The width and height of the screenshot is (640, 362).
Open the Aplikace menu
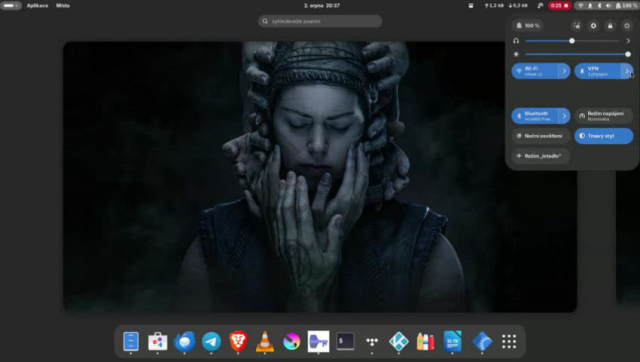[37, 6]
